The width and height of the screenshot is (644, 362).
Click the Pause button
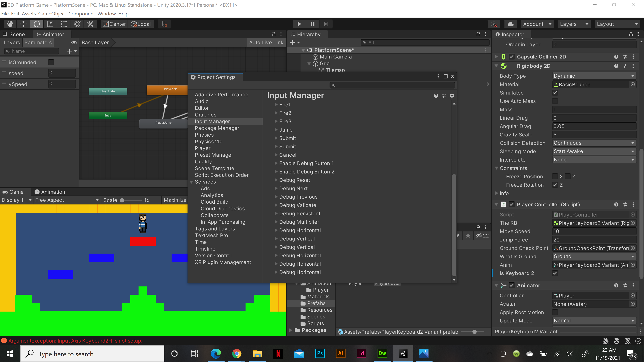[312, 24]
